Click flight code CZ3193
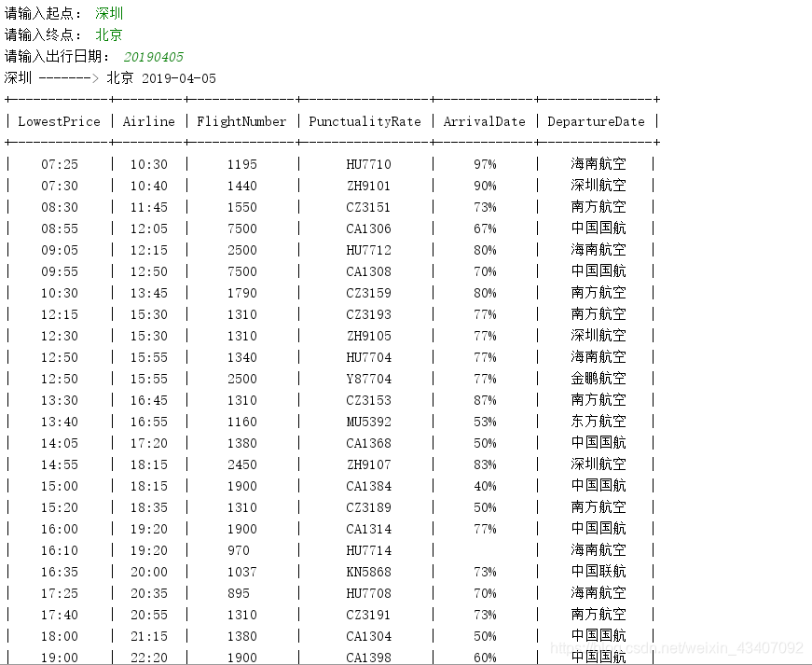This screenshot has height=665, width=812. click(369, 314)
